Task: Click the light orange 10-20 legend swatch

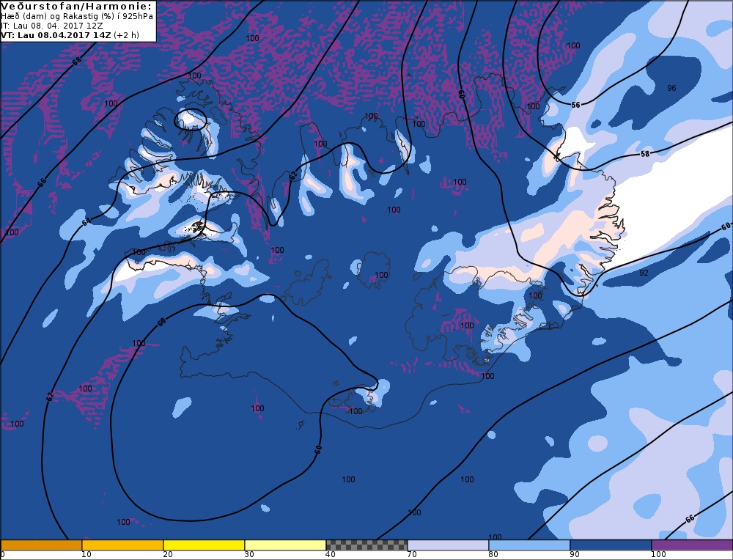Action: (122, 545)
